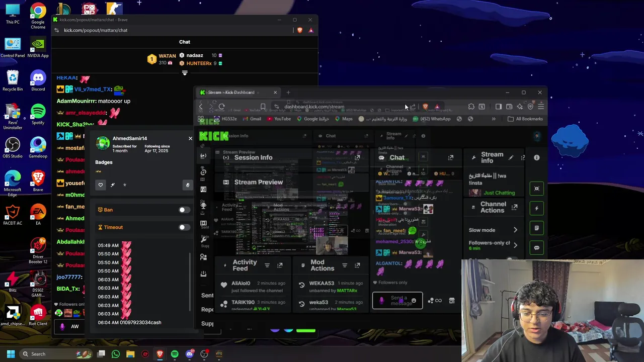Click the lightning bolt dashboard sidebar icon
Viewport: 644px width, 362px height.
[x=537, y=208]
